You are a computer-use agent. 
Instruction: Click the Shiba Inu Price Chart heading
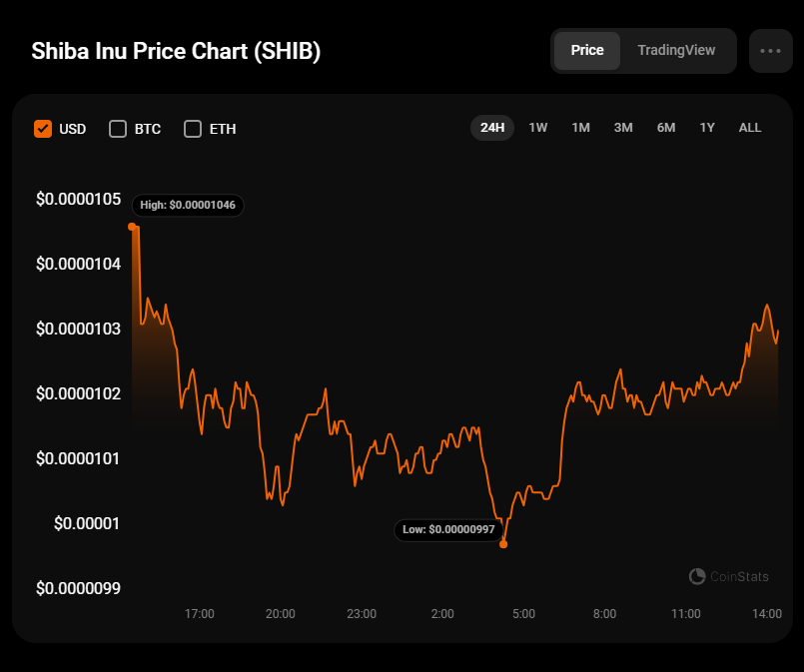click(x=176, y=52)
